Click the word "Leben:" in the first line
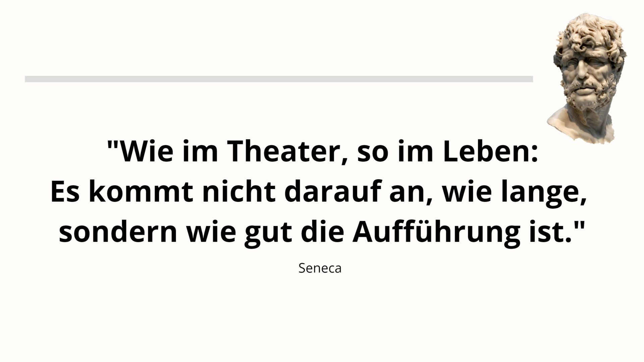This screenshot has height=362, width=644. [x=490, y=151]
